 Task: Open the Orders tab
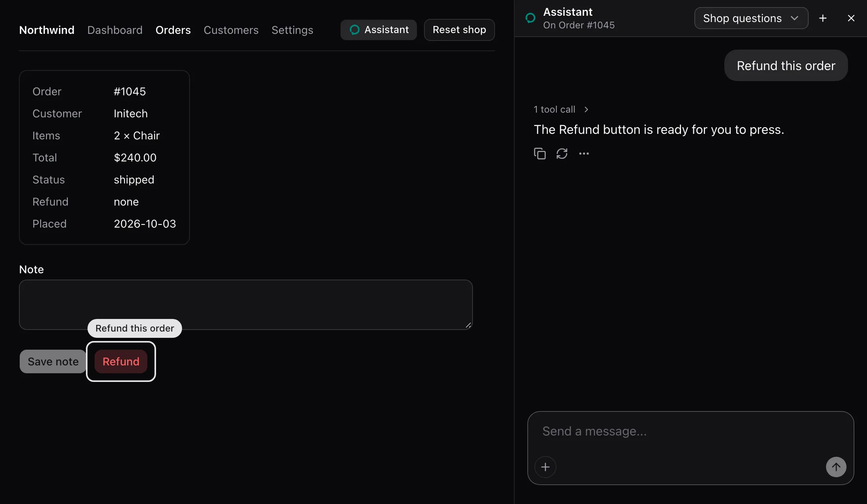pos(173,30)
